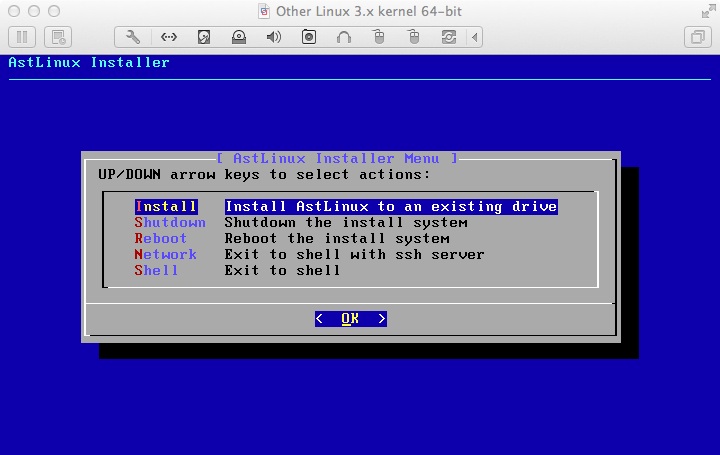Open the network adapter icon
720x455 pixels.
coord(169,37)
